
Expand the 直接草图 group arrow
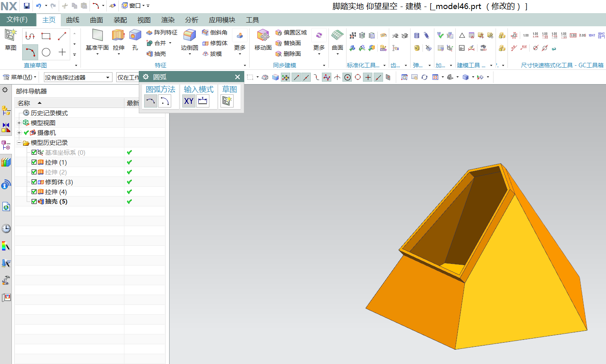point(76,65)
